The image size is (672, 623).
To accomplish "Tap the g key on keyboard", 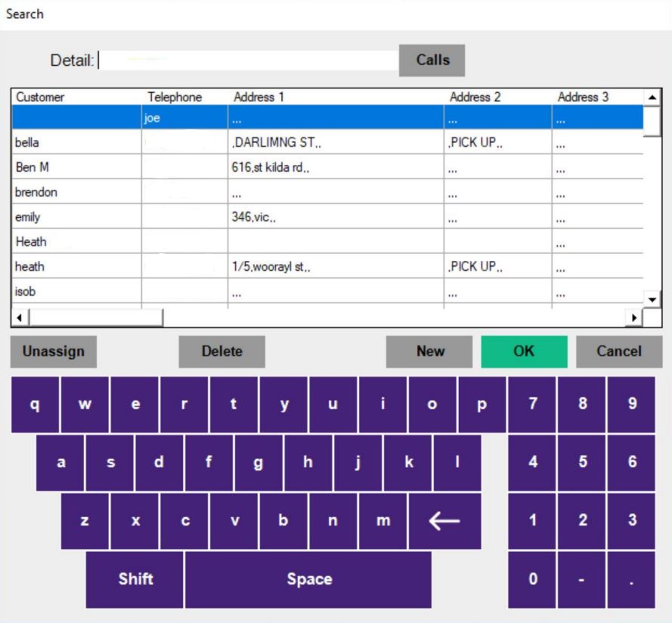I will coord(259,463).
